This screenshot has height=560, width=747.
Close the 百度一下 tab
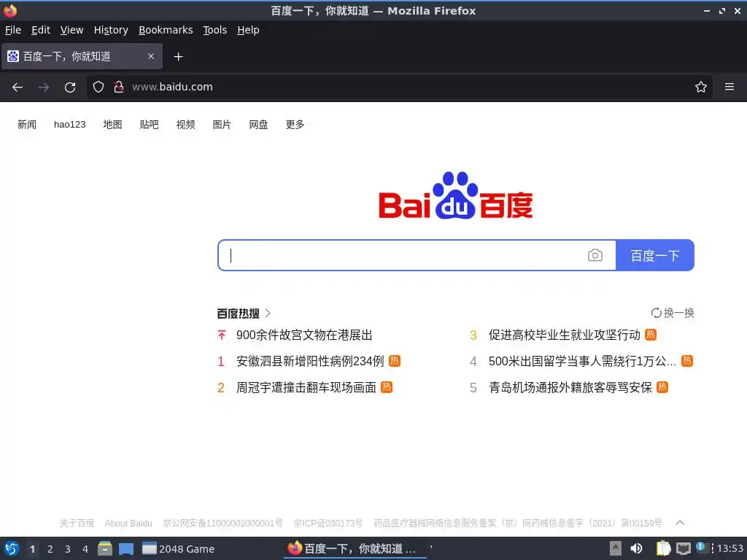(x=151, y=56)
